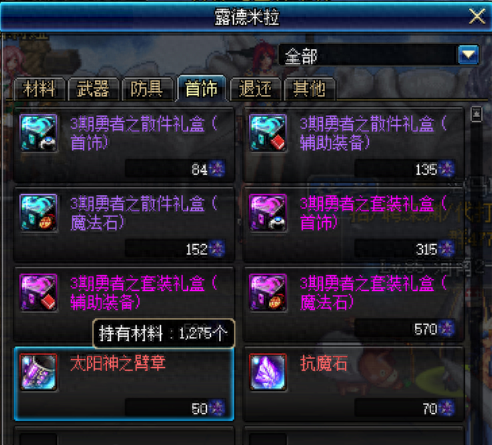Click the 3期勇者之套装礼盒(首饰) pink box icon

coord(268,213)
